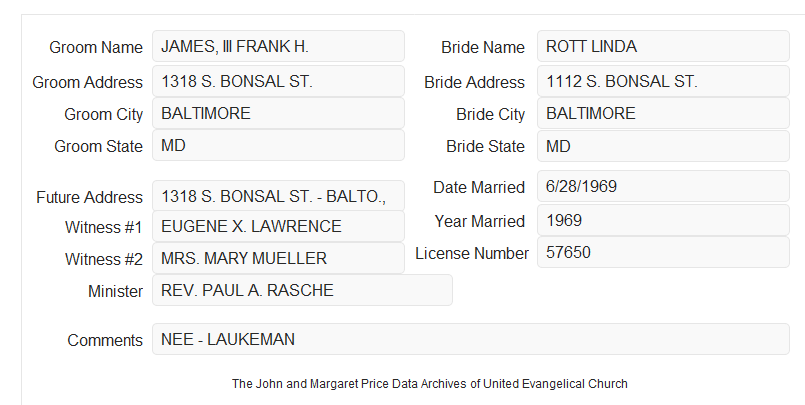Select the Groom Address field
The height and width of the screenshot is (405, 805).
tap(278, 81)
